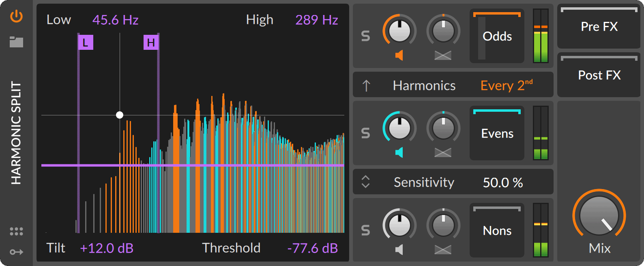Click the Odds crossed pan icon
The image size is (644, 266).
443,55
